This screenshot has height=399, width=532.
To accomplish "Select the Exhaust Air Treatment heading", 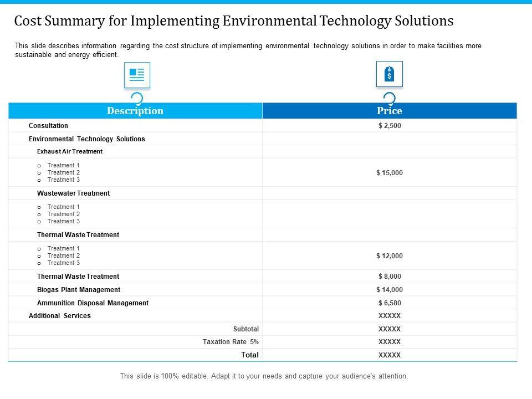I will tap(70, 151).
